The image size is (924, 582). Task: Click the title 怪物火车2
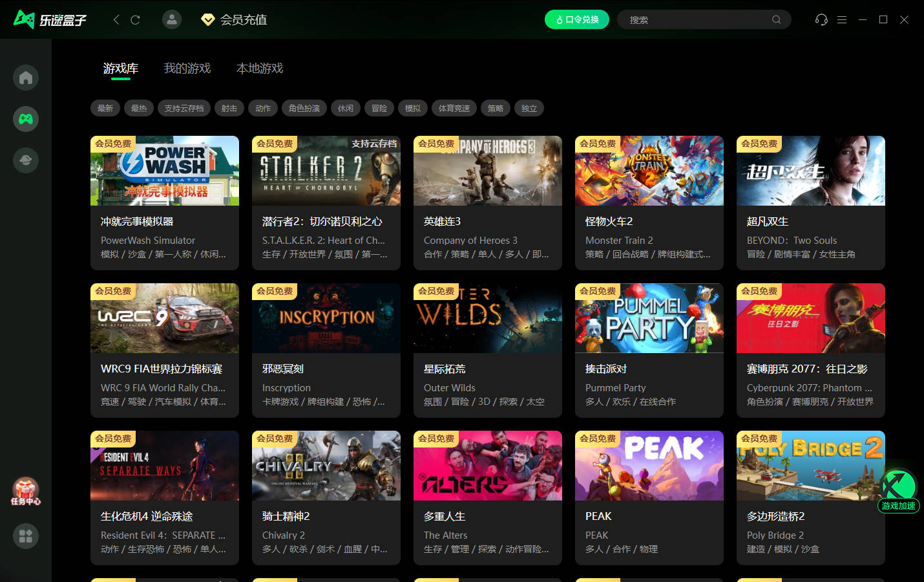coord(609,222)
